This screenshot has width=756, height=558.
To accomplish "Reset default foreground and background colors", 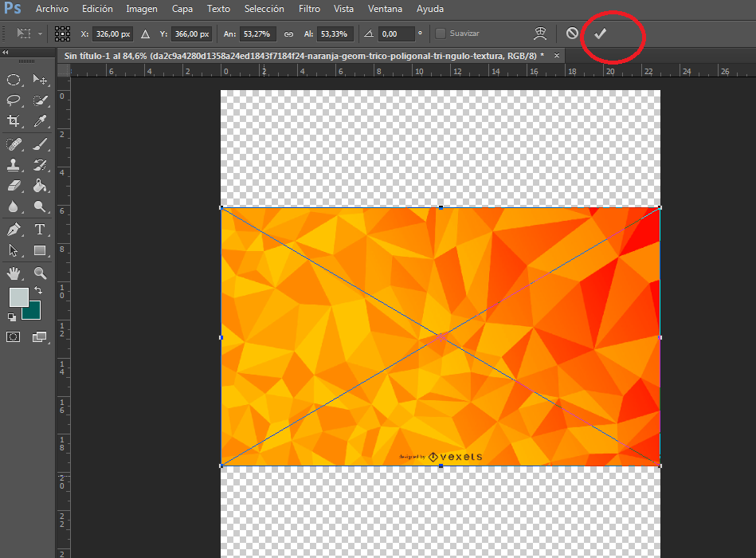I will pos(12,316).
